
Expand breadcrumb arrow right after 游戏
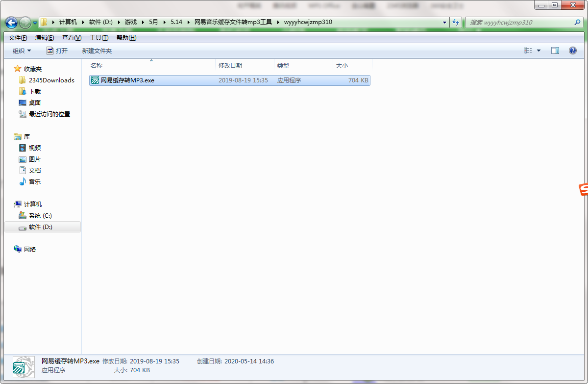point(143,22)
